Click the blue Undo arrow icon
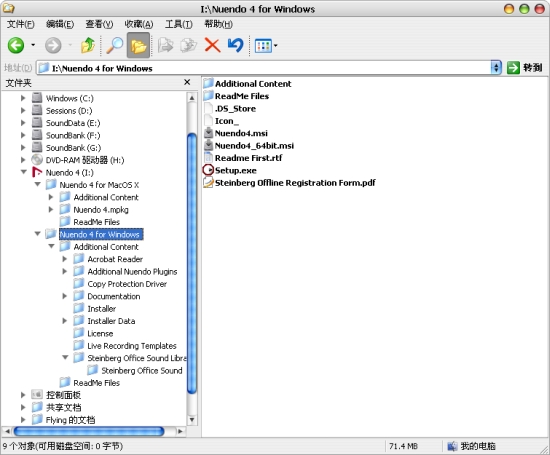The width and height of the screenshot is (550, 455). pyautogui.click(x=235, y=45)
